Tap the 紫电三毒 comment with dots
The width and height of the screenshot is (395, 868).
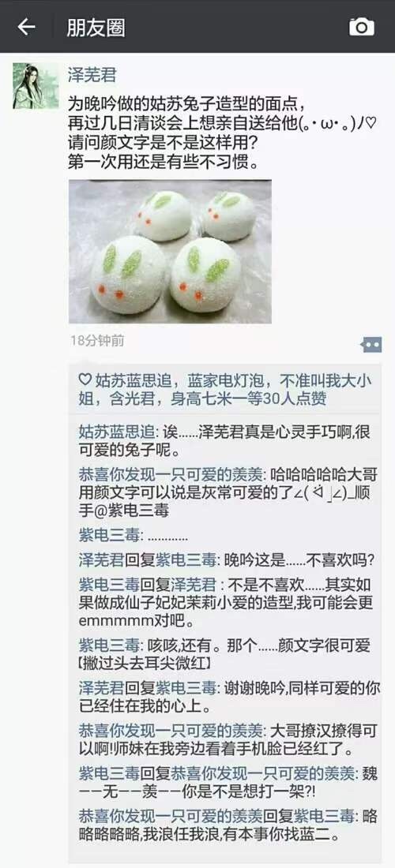(x=134, y=535)
